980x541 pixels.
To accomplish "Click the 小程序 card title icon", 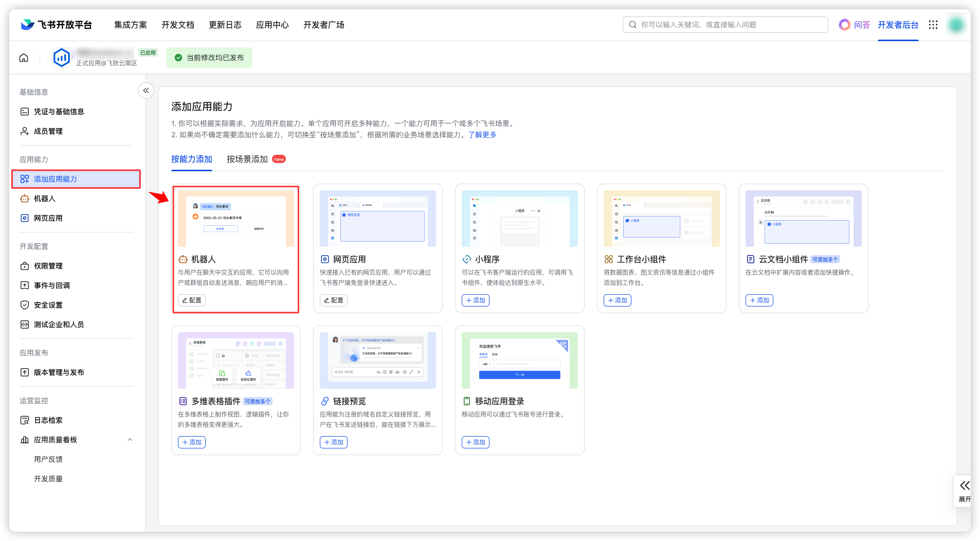I will coord(467,259).
